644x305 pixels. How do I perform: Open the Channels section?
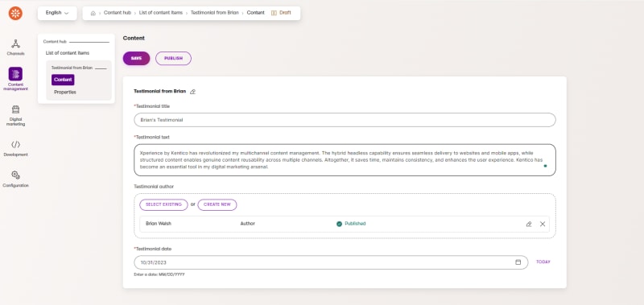[15, 47]
